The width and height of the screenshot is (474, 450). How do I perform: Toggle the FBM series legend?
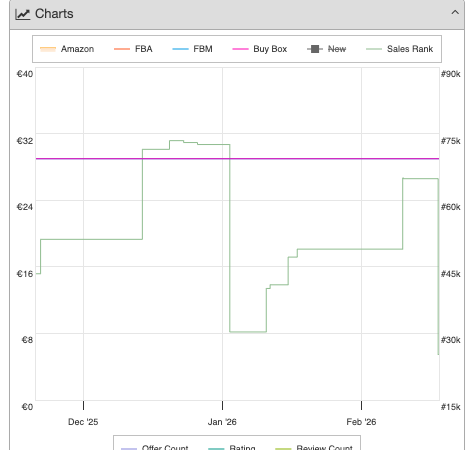tap(192, 49)
